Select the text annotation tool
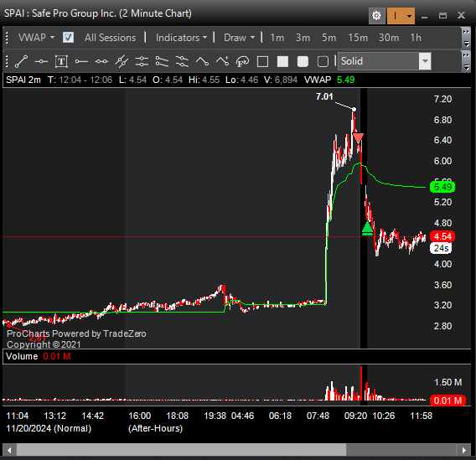The width and height of the screenshot is (476, 460). click(61, 61)
